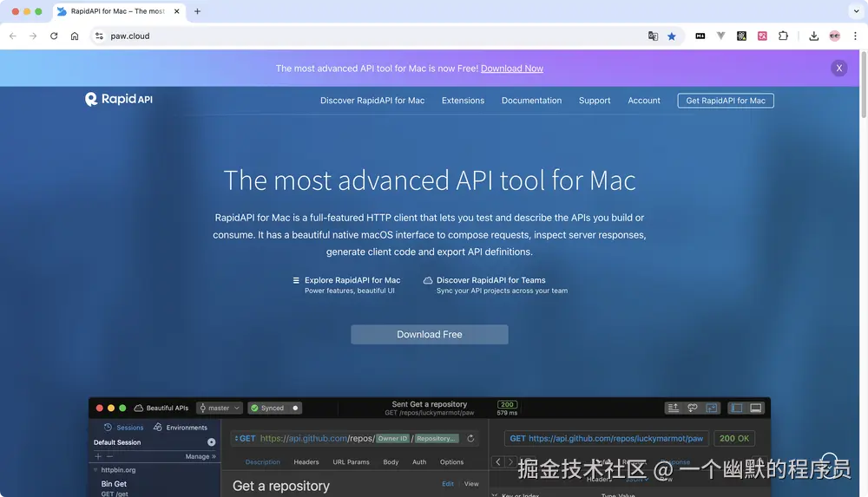
Task: Click the GET method selector
Action: click(245, 438)
